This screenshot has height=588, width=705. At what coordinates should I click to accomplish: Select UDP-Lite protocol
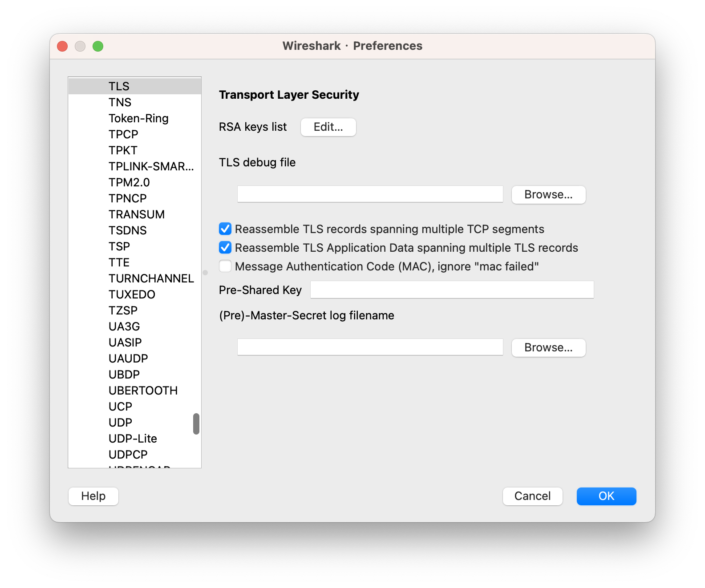(x=134, y=439)
